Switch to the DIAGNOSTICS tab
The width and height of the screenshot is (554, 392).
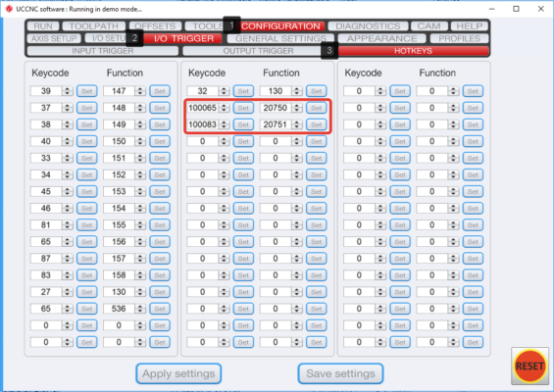tap(368, 26)
